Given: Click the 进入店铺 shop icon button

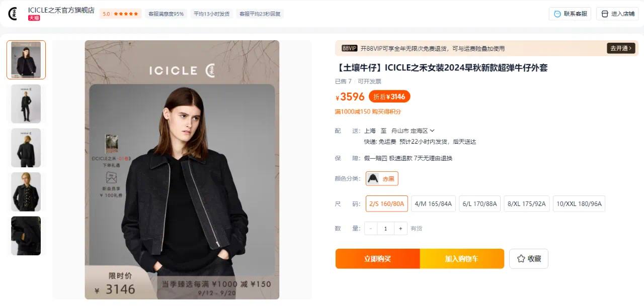Looking at the screenshot, I should tap(617, 14).
